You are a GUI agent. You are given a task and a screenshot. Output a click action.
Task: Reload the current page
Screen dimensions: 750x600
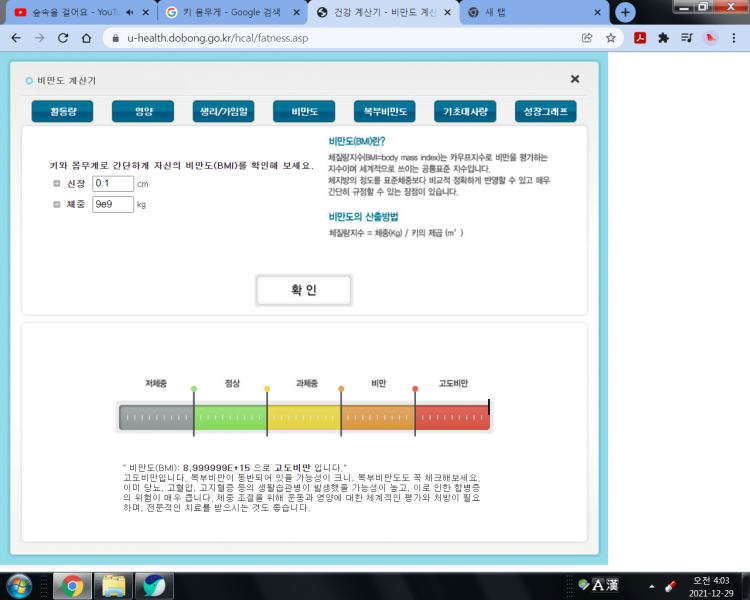point(63,38)
